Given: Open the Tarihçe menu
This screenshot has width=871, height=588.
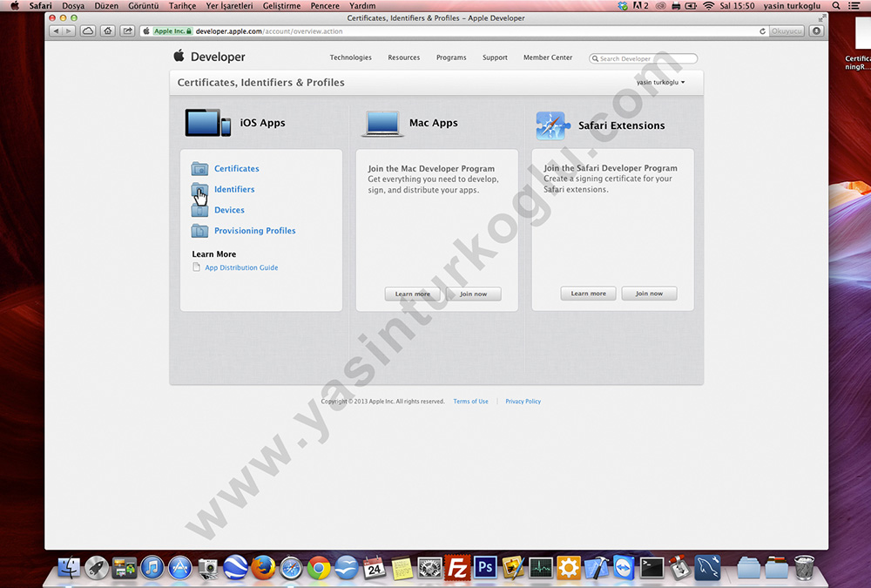Looking at the screenshot, I should coord(182,5).
